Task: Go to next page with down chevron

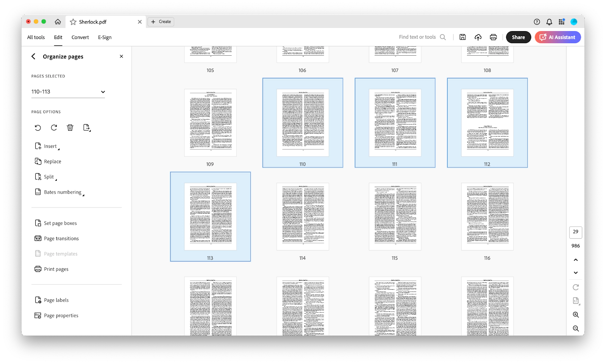Action: [x=576, y=273]
